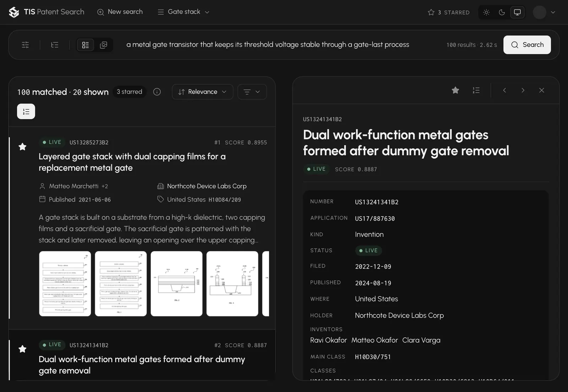Open search filters sliders icon
Viewport: 568px width, 392px height.
coord(25,45)
